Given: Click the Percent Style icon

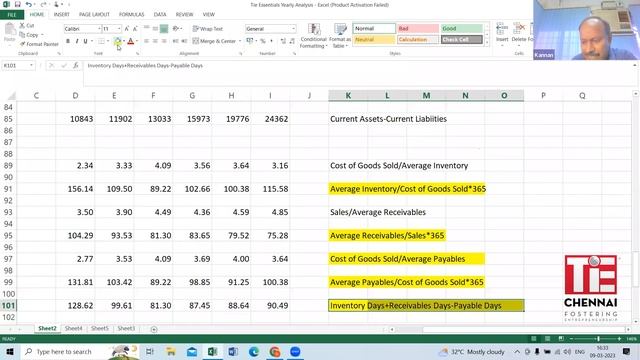Looking at the screenshot, I should coord(263,41).
